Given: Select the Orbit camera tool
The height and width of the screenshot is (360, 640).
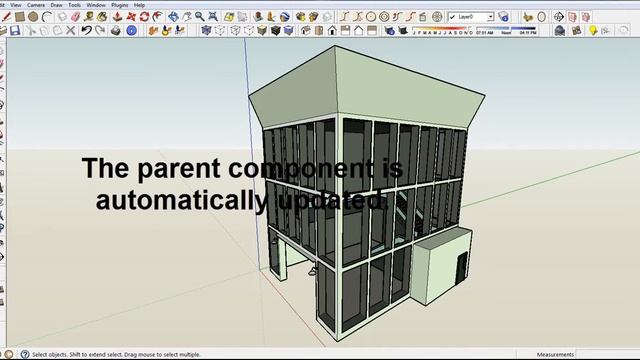Looking at the screenshot, I should pyautogui.click(x=173, y=17).
